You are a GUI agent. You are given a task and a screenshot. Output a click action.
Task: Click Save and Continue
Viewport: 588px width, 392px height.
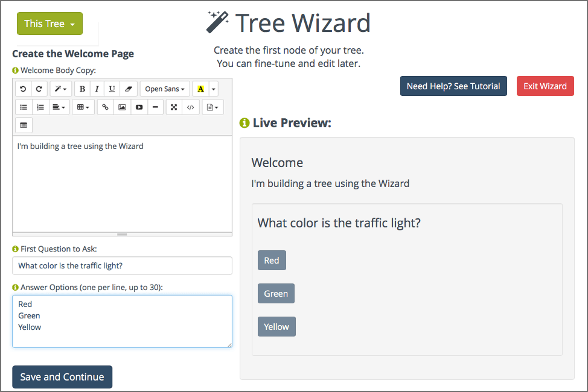point(62,377)
